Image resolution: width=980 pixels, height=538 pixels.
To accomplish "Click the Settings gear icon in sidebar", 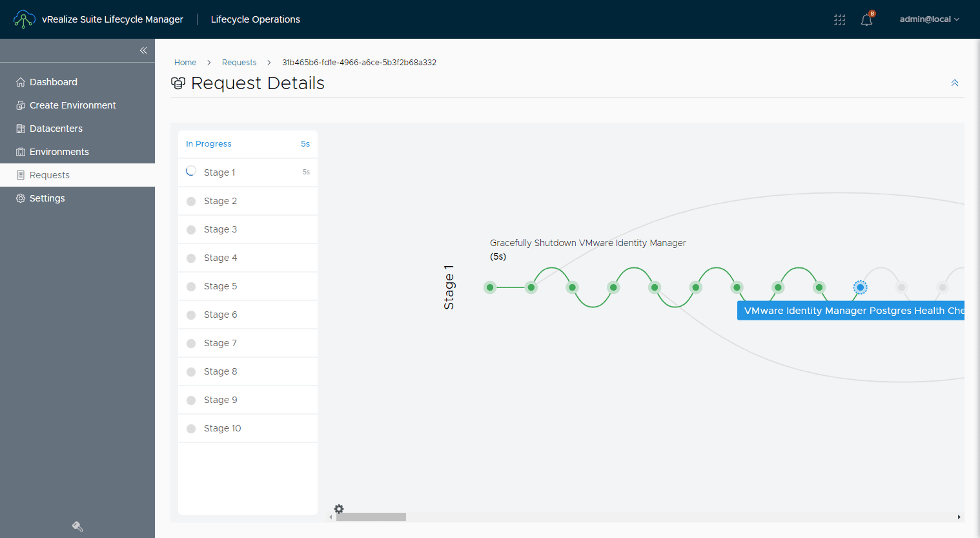I will [21, 198].
